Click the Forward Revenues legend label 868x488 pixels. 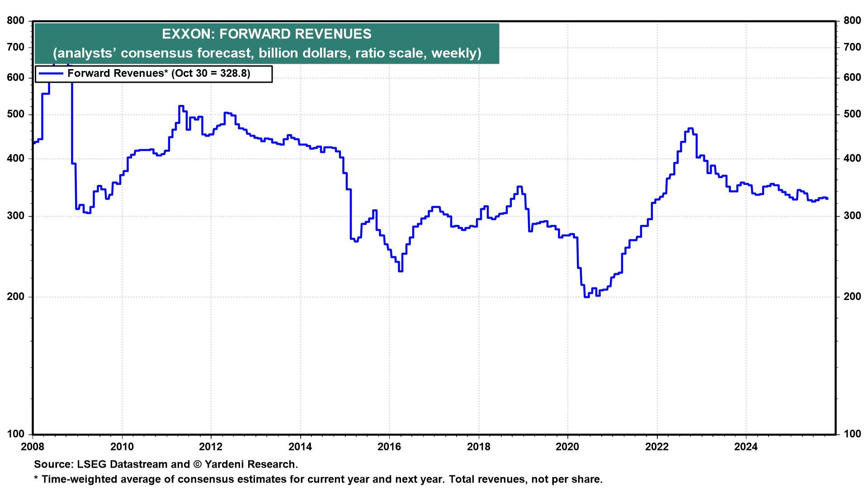point(159,74)
